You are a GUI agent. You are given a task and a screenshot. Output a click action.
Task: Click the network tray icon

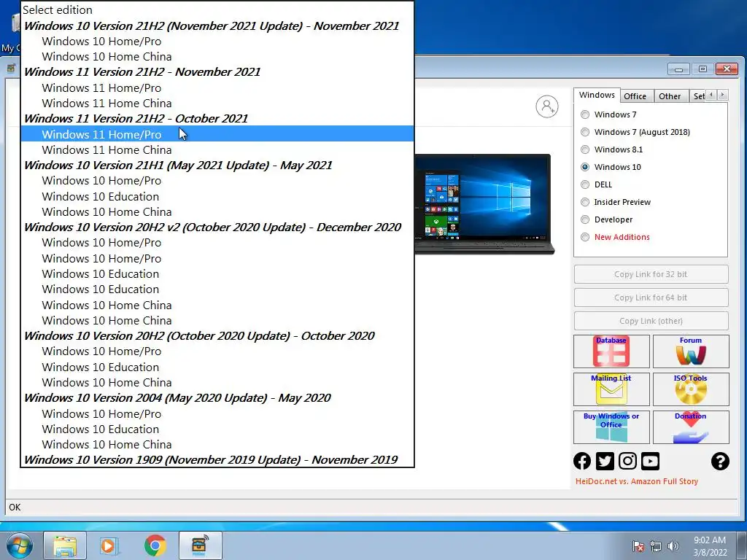point(656,545)
